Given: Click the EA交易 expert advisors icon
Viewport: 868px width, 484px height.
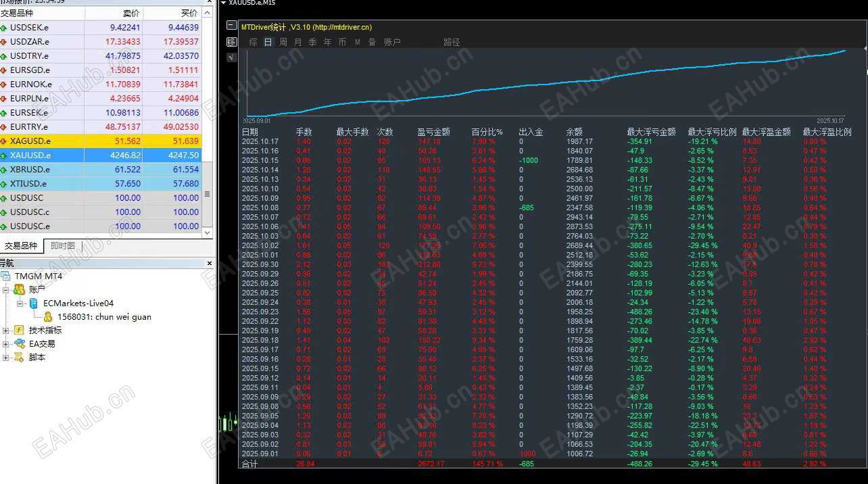Looking at the screenshot, I should tap(19, 343).
